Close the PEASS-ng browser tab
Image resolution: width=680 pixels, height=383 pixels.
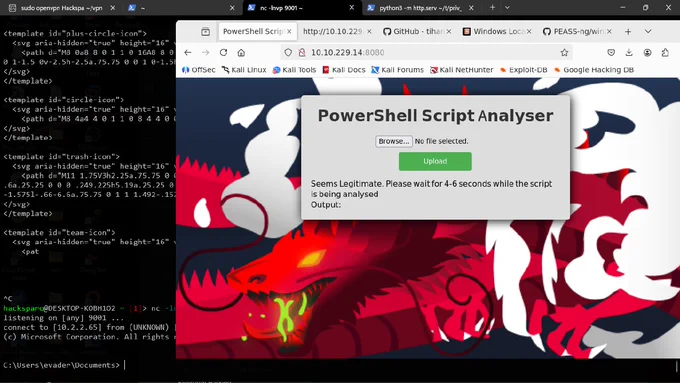(609, 31)
